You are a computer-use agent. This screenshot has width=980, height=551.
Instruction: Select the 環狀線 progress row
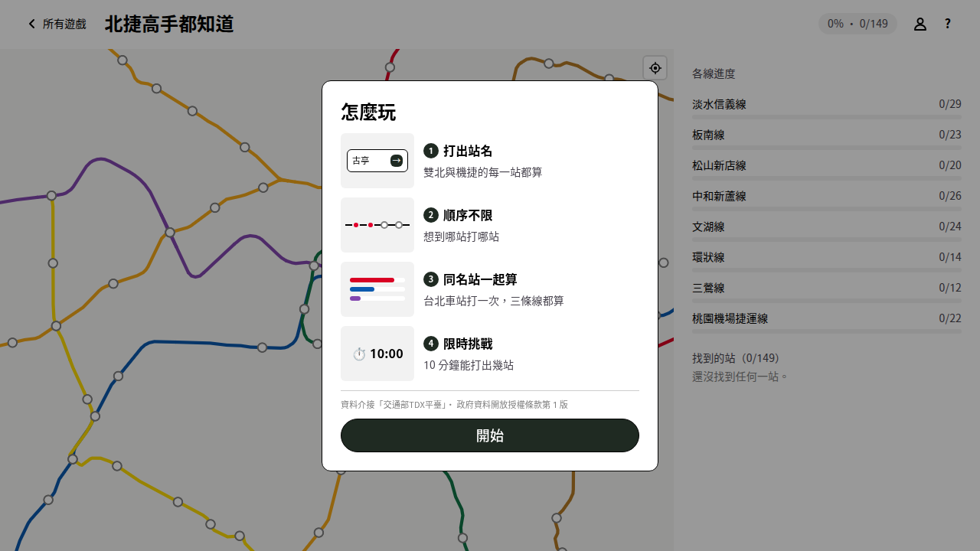click(827, 260)
